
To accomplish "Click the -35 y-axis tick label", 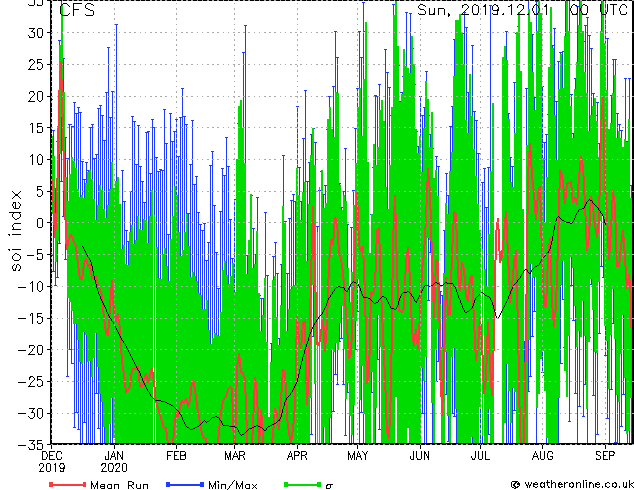I will point(32,445).
